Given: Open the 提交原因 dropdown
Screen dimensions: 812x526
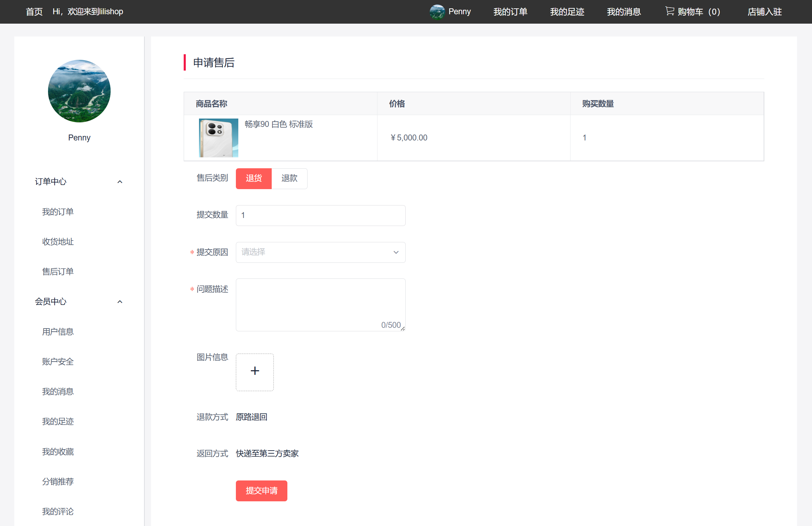Looking at the screenshot, I should (320, 252).
